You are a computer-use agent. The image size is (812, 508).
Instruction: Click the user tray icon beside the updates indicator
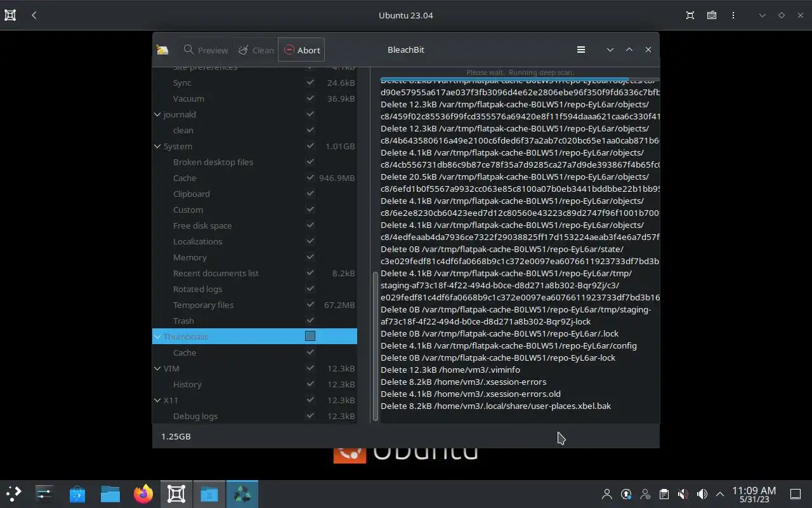pyautogui.click(x=606, y=494)
